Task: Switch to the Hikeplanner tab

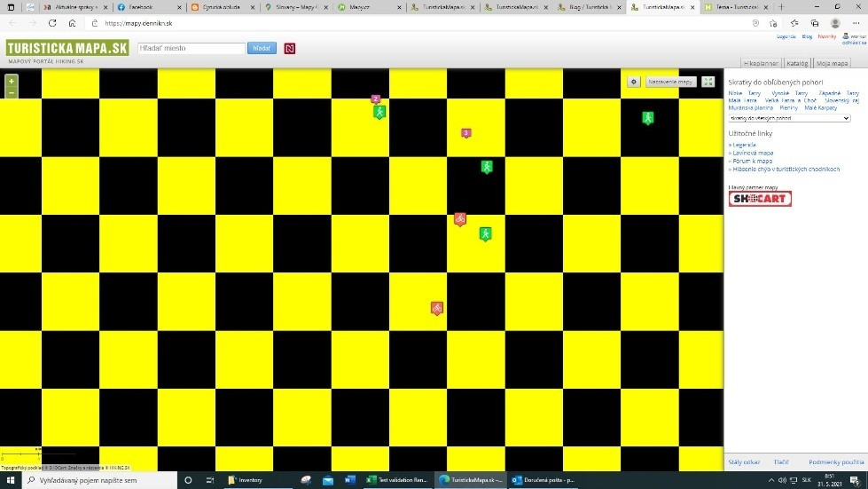Action: [x=761, y=64]
